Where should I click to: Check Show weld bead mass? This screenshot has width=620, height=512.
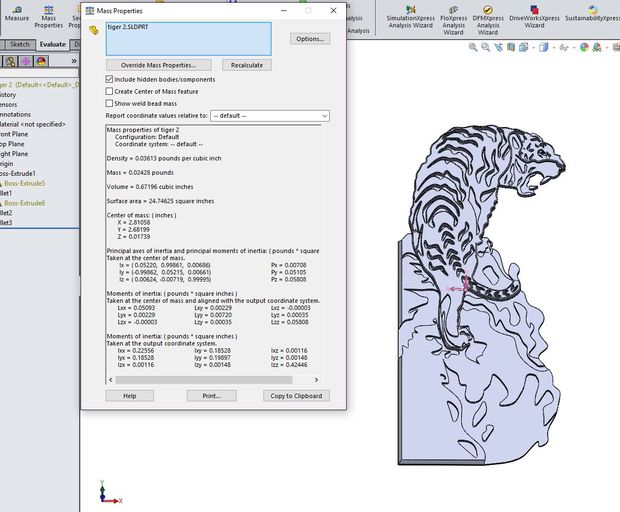point(109,103)
